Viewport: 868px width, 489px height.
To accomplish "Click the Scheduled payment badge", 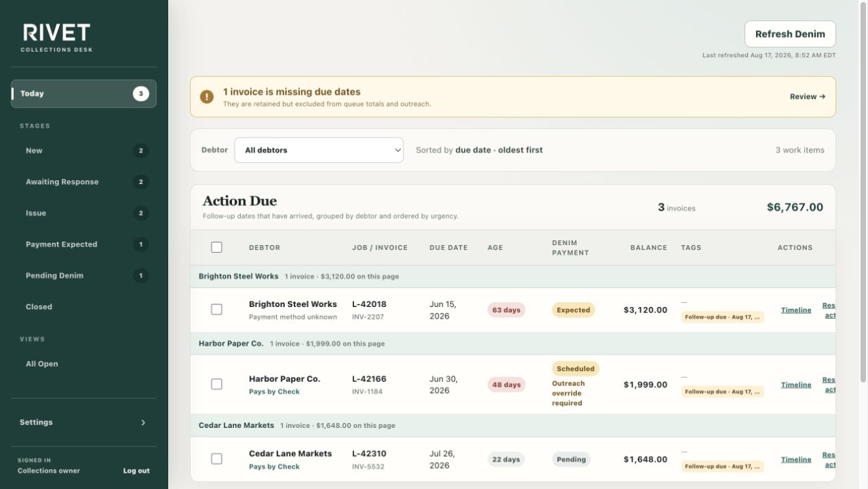I will [576, 369].
